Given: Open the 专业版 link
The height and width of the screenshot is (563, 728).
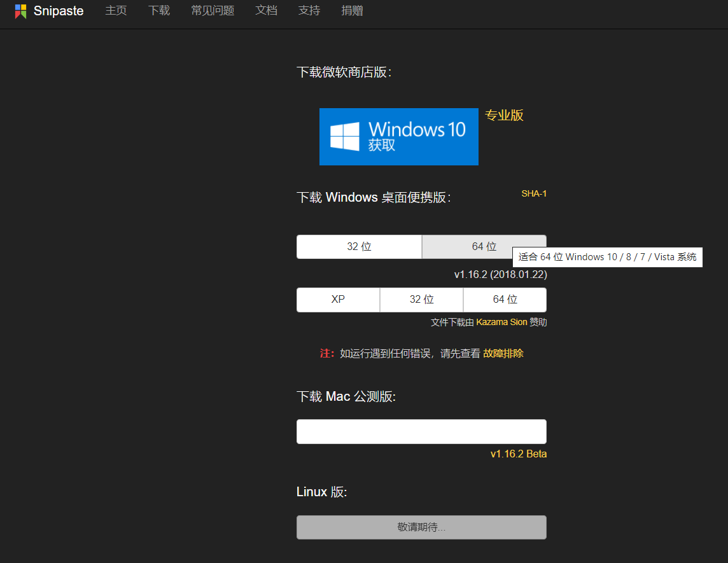Looking at the screenshot, I should point(503,115).
